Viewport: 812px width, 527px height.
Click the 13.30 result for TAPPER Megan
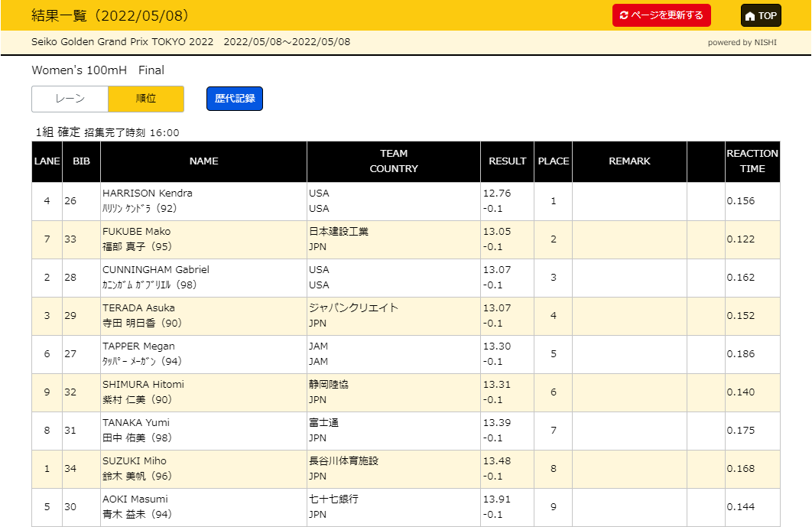[497, 346]
